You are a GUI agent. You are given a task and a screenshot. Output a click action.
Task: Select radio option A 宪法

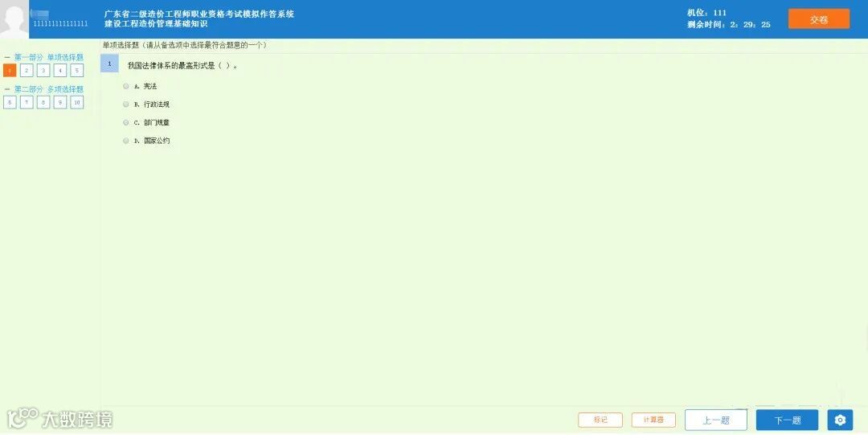pos(125,86)
